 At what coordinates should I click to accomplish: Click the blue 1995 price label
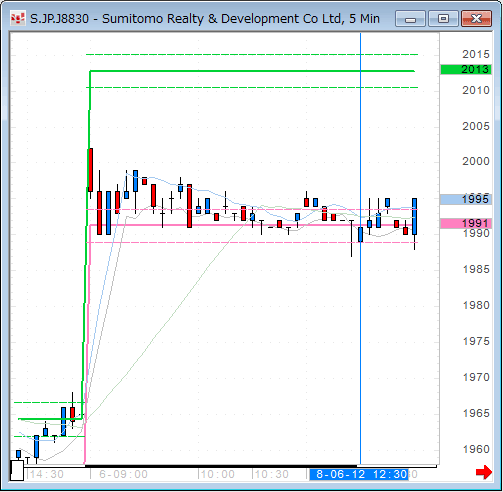click(466, 199)
